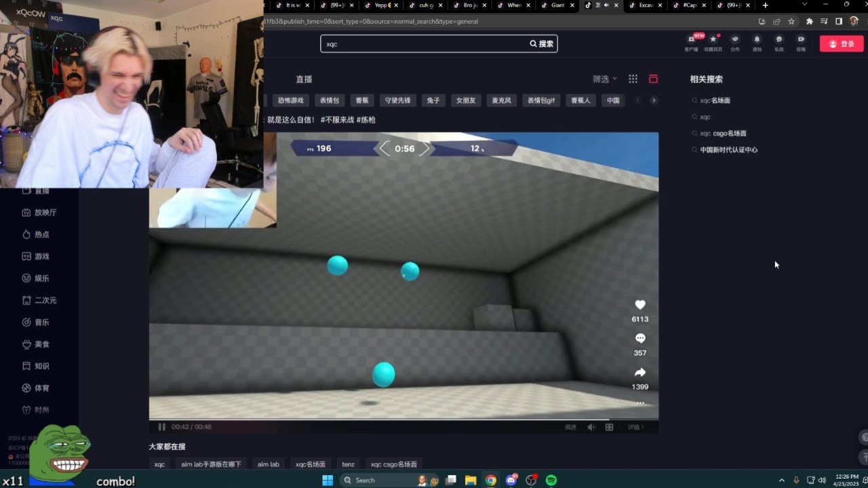Screen dimensions: 868x488
Task: Open 二次元 category in the left sidebar
Action: click(x=39, y=300)
